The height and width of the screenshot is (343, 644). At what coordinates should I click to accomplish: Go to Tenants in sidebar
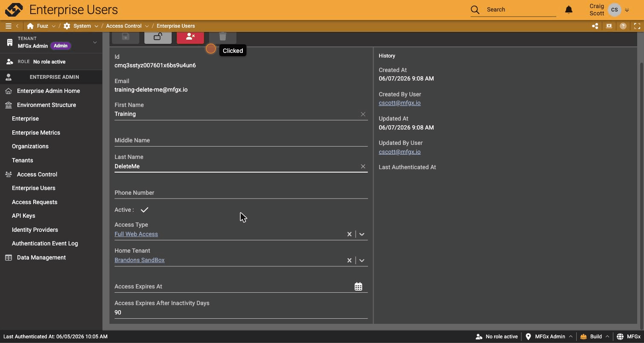pyautogui.click(x=23, y=161)
